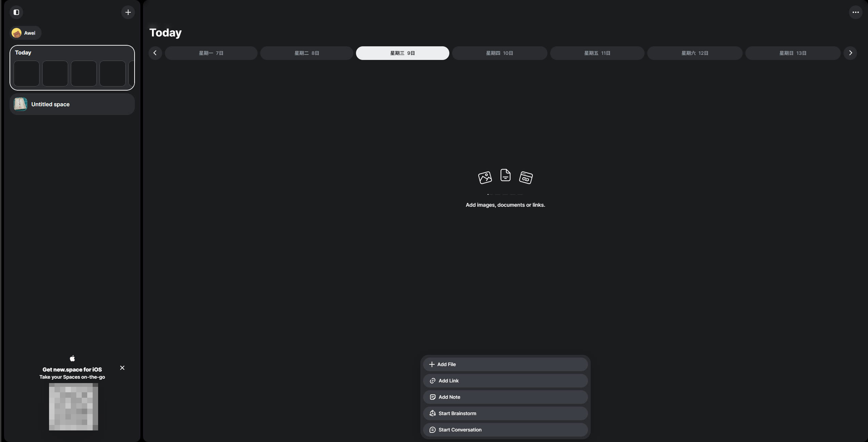Select the 星期四 10日 day tab
868x442 pixels.
coord(500,53)
